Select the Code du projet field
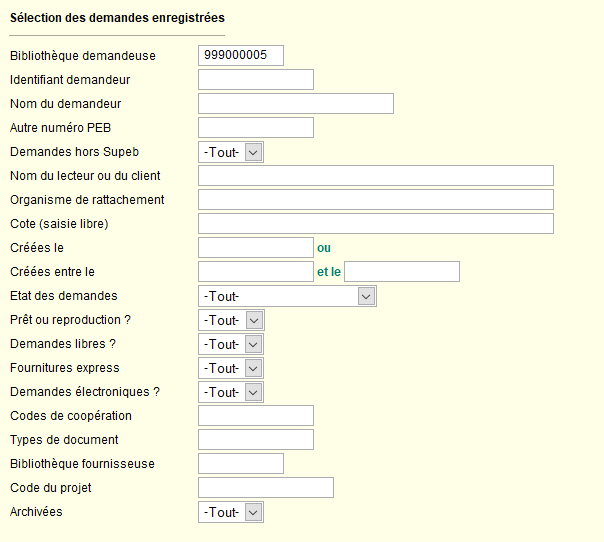The image size is (604, 542). (x=266, y=488)
